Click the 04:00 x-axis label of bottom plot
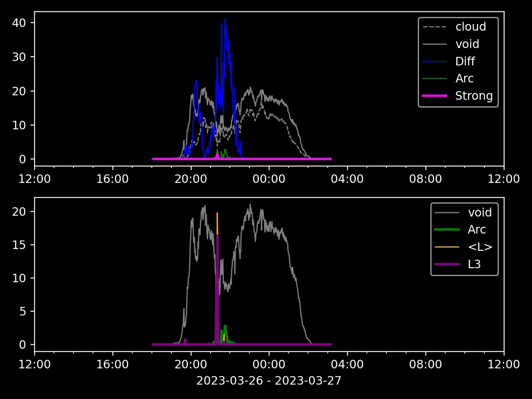The height and width of the screenshot is (399, 532). tap(347, 365)
